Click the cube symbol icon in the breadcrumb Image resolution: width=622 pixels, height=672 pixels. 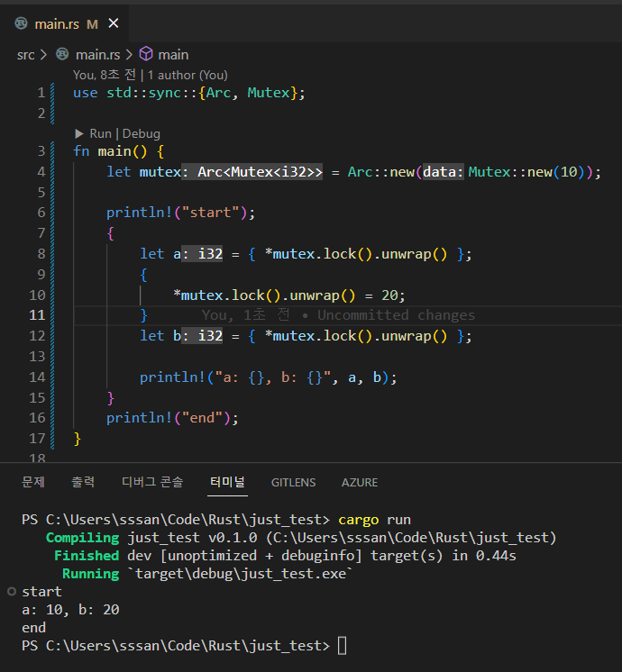(146, 55)
